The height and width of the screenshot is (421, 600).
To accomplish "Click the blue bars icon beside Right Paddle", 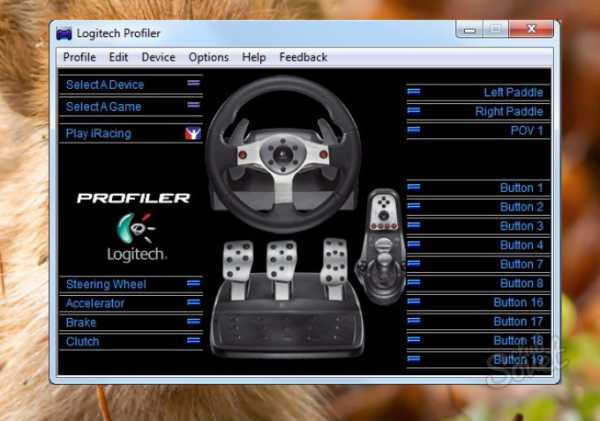I will tap(414, 111).
